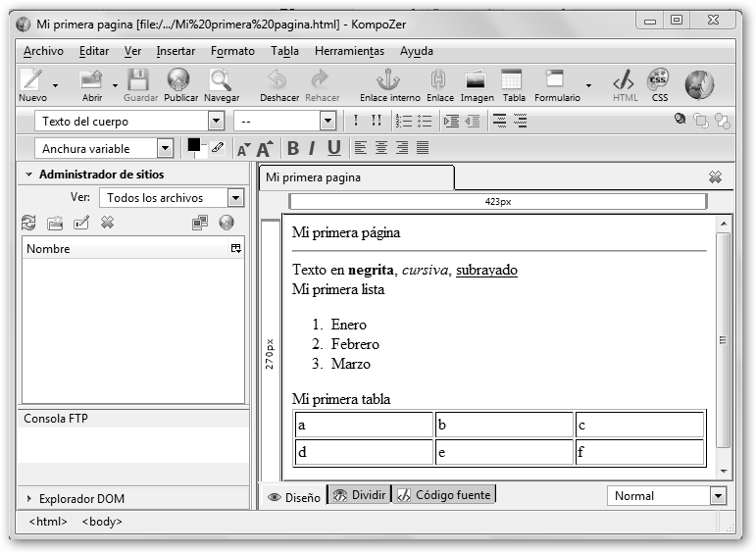Open the CSS editor icon
This screenshot has height=553, width=756.
(x=659, y=84)
